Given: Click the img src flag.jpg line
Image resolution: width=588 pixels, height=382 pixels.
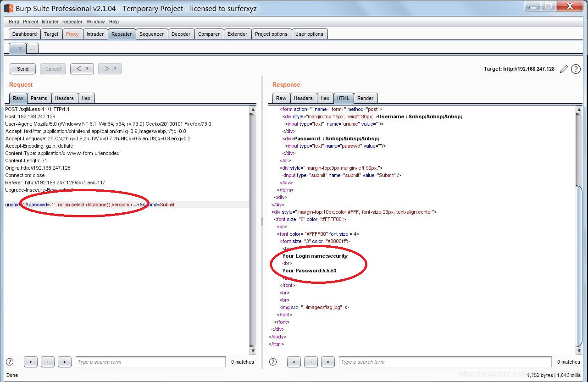Looking at the screenshot, I should pyautogui.click(x=314, y=307).
